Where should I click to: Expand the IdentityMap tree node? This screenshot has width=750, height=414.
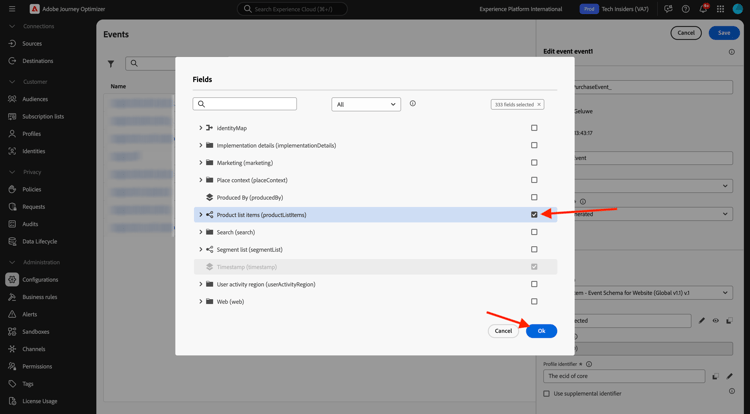click(201, 128)
